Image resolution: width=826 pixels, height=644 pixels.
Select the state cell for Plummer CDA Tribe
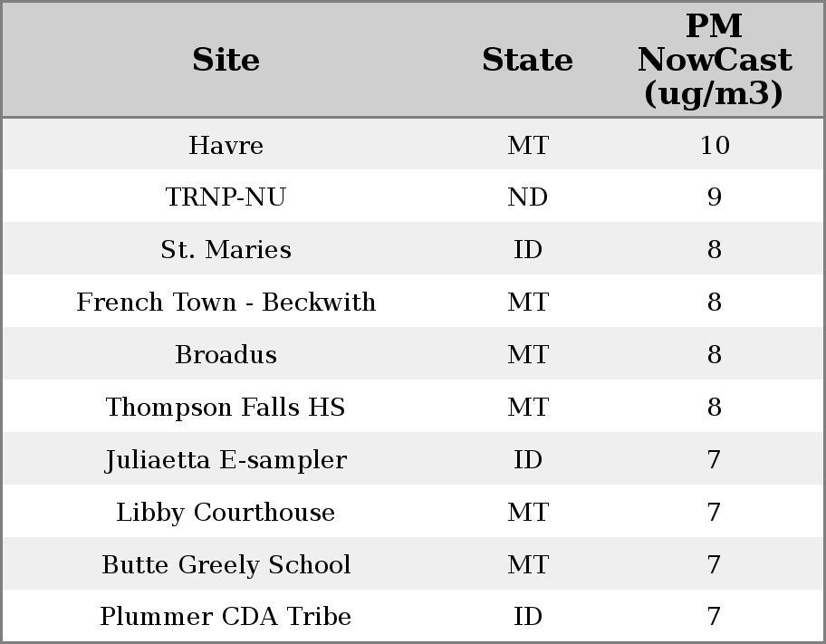(527, 617)
